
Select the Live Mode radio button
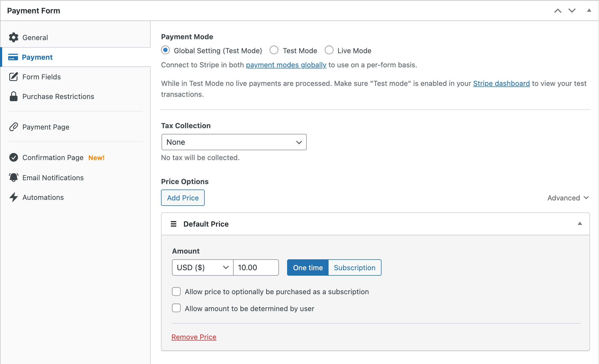click(x=329, y=50)
